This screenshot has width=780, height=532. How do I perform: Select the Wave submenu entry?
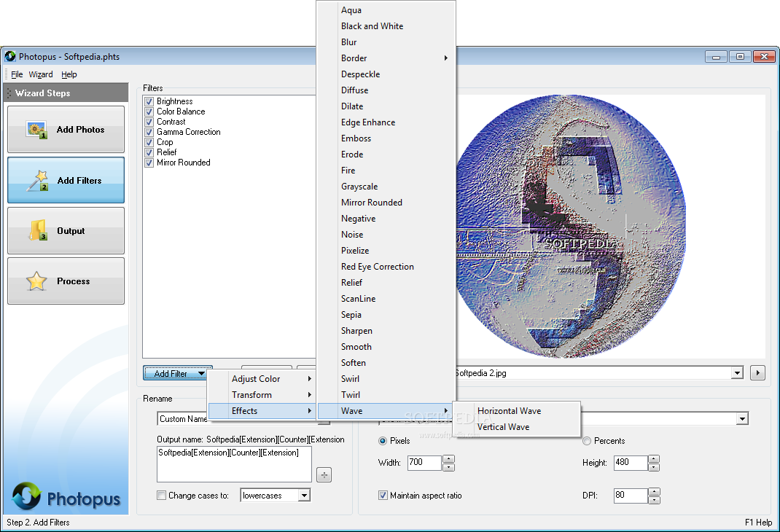point(386,411)
